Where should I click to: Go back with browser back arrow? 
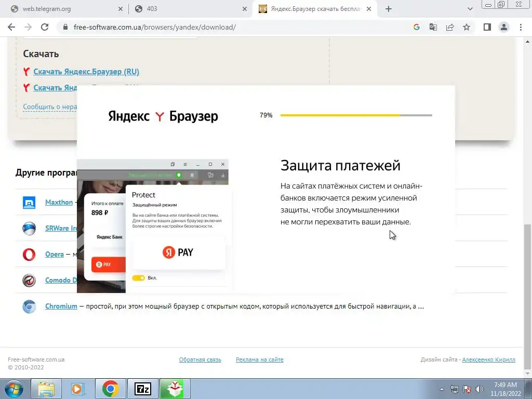click(11, 27)
